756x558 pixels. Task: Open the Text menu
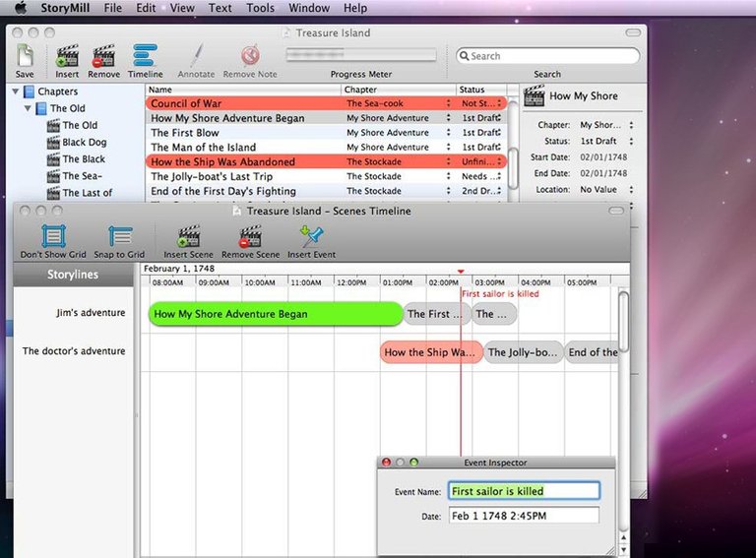(220, 8)
